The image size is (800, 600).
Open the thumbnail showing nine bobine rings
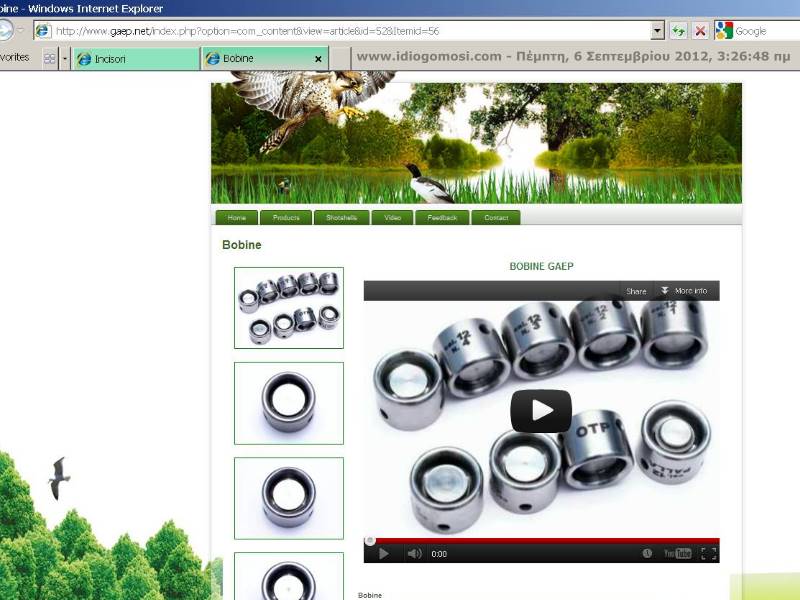289,308
